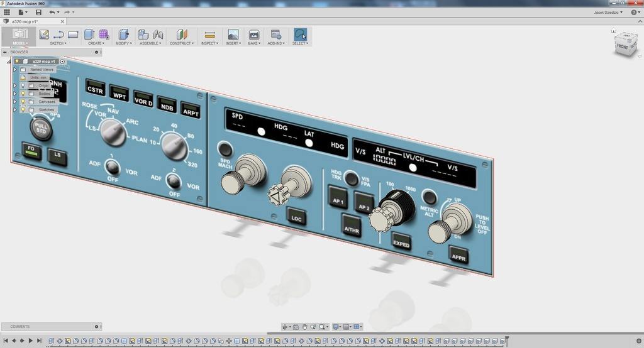Open the SKETCH dropdown menu
The width and height of the screenshot is (644, 348).
coord(58,43)
